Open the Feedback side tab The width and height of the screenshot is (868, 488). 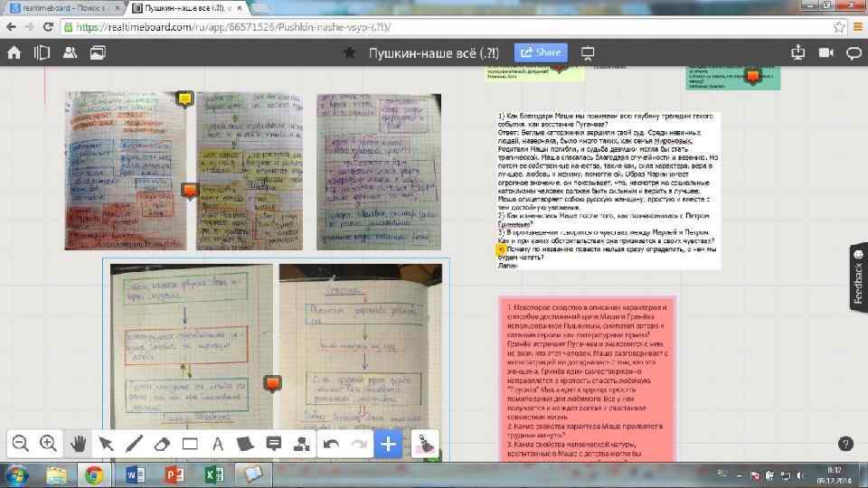click(x=859, y=277)
